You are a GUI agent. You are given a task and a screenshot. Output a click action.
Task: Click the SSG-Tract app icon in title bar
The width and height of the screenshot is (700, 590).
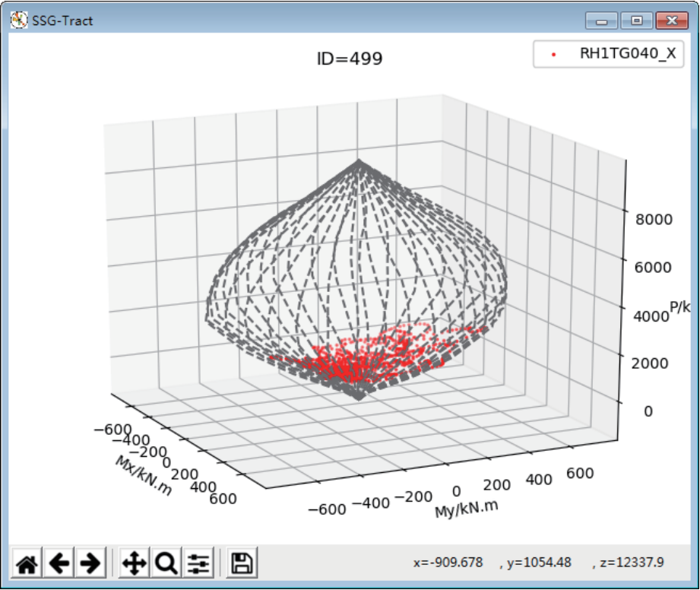18,21
